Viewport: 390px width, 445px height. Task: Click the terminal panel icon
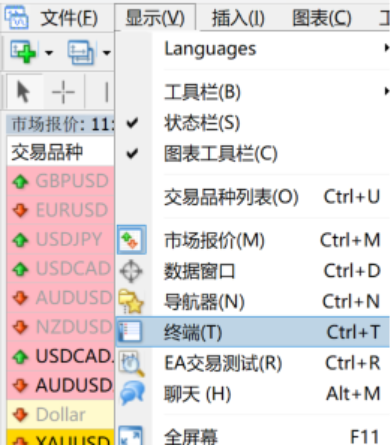(x=130, y=332)
